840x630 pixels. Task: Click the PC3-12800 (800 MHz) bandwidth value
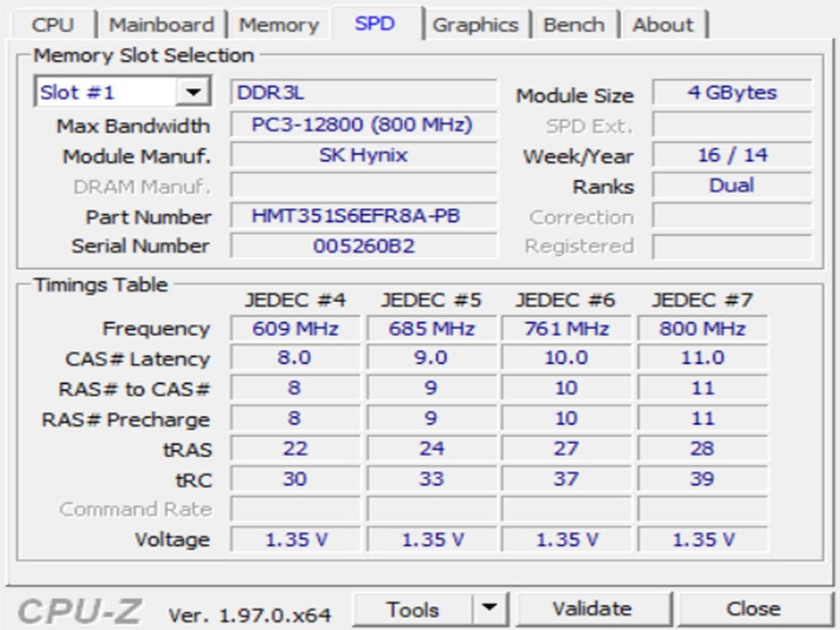[363, 124]
